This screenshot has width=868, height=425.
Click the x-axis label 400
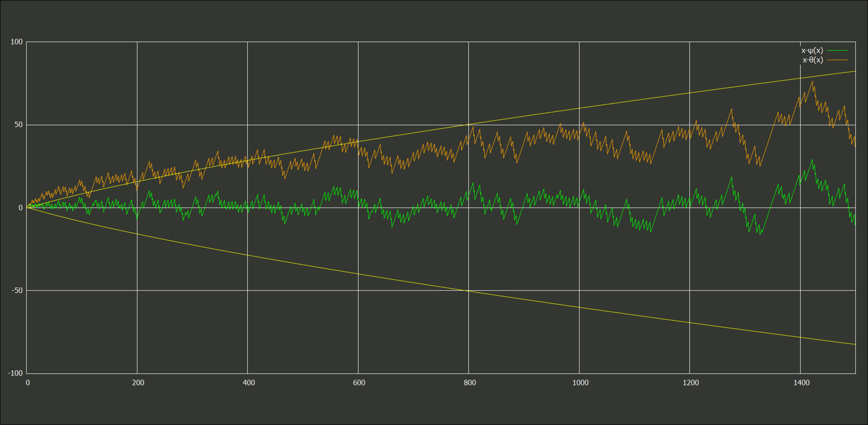click(249, 383)
